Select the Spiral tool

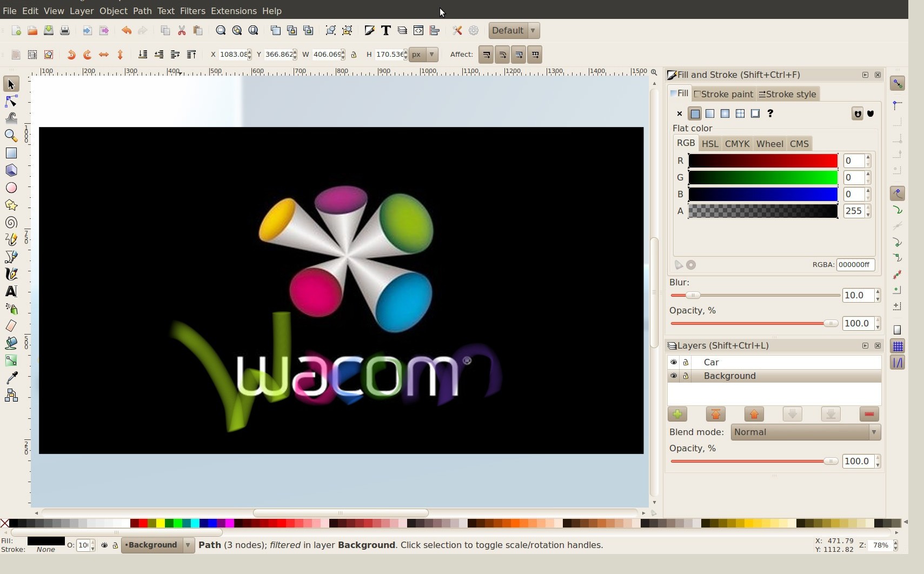[x=11, y=222]
